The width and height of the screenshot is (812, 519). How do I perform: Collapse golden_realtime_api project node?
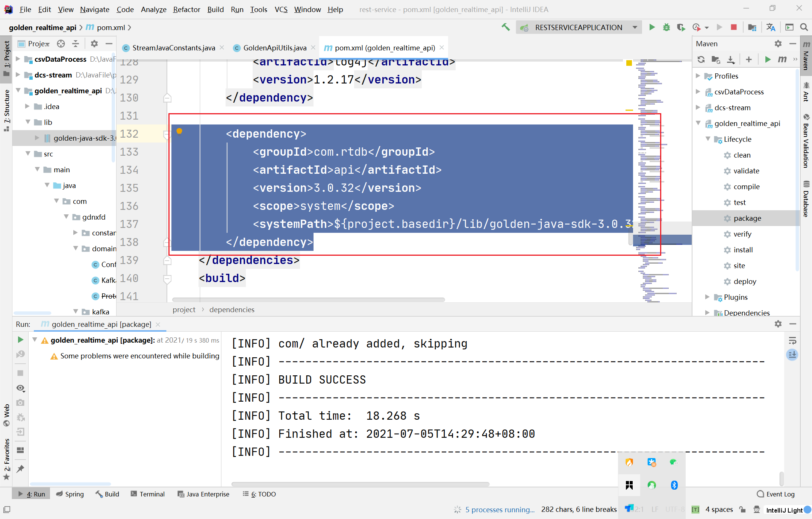(x=18, y=90)
